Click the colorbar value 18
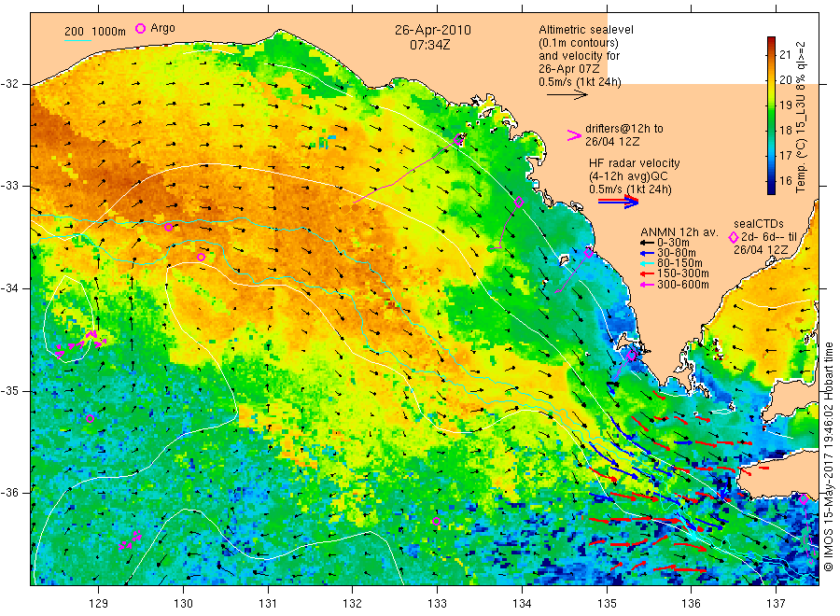The width and height of the screenshot is (840, 616). coord(785,130)
